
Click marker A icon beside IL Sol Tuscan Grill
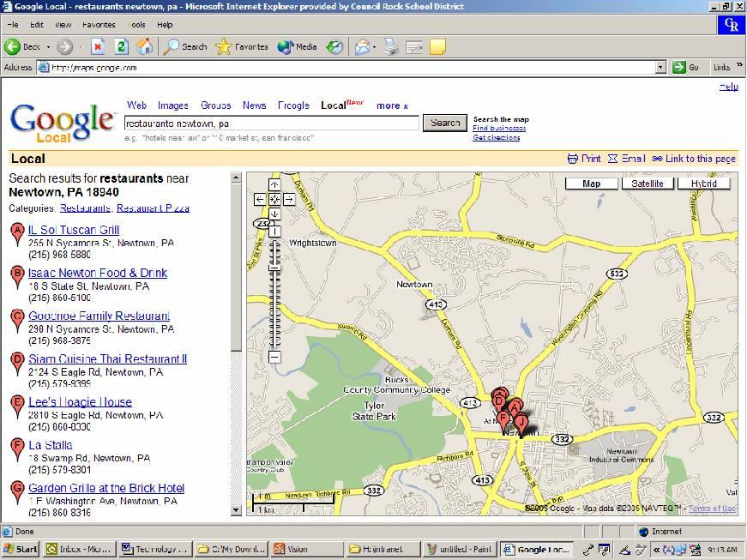pyautogui.click(x=18, y=234)
